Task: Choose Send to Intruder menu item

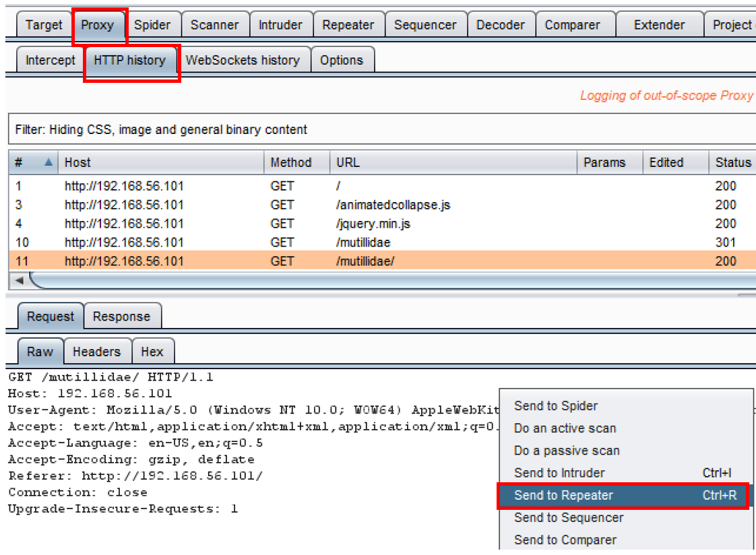Action: [559, 473]
